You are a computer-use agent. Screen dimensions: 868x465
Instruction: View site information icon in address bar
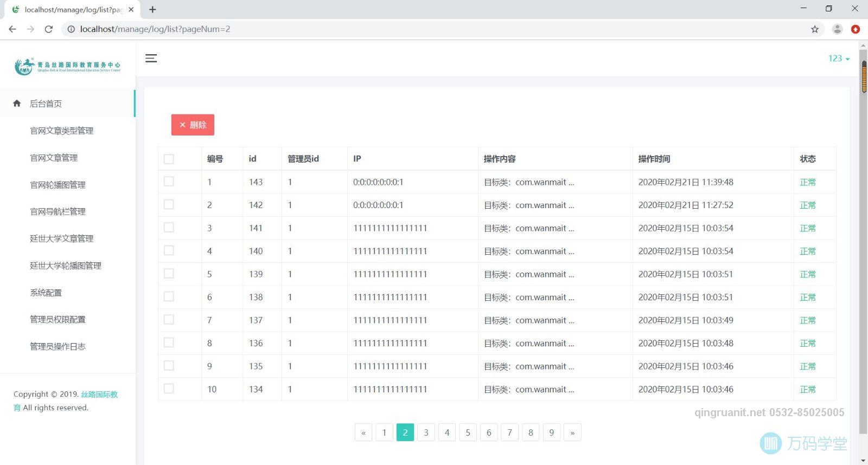[71, 29]
